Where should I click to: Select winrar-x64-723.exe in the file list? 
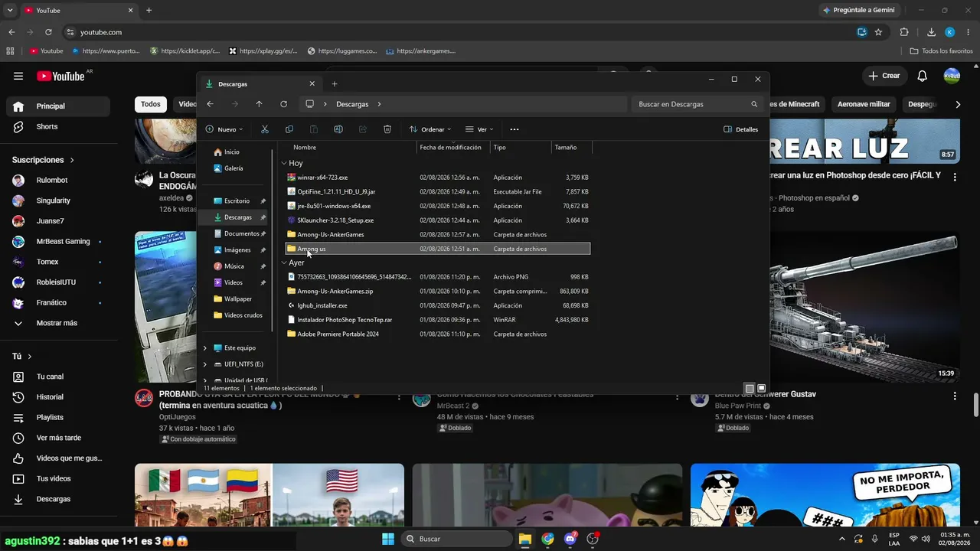[437, 178]
